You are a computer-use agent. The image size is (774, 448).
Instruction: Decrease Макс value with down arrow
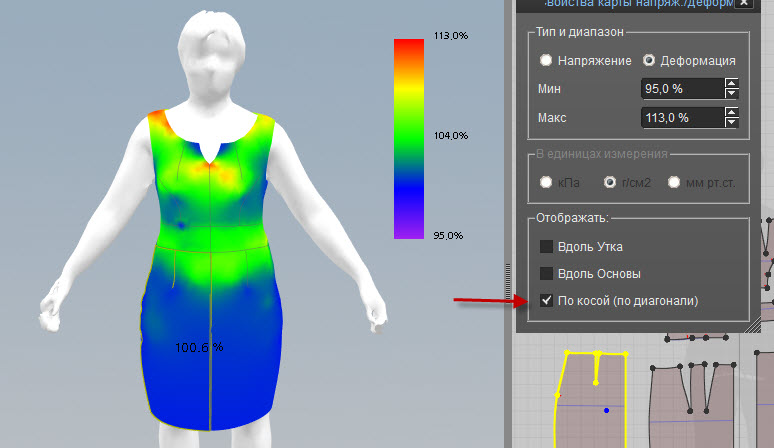tap(732, 123)
